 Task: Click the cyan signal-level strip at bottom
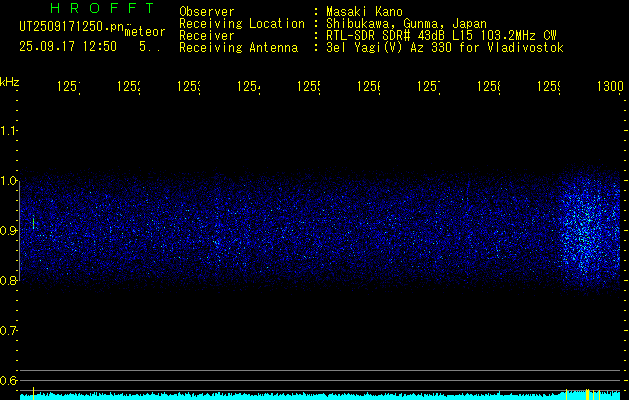coord(300,397)
